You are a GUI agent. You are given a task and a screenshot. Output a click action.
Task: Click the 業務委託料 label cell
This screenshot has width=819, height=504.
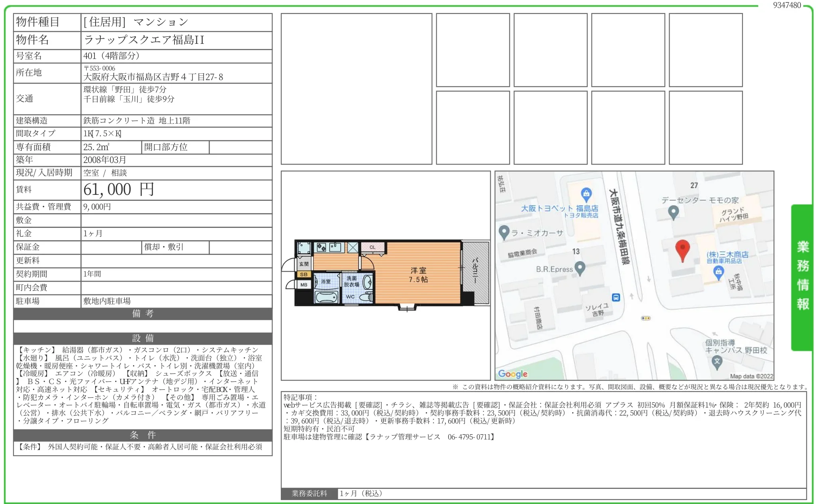pos(309,493)
